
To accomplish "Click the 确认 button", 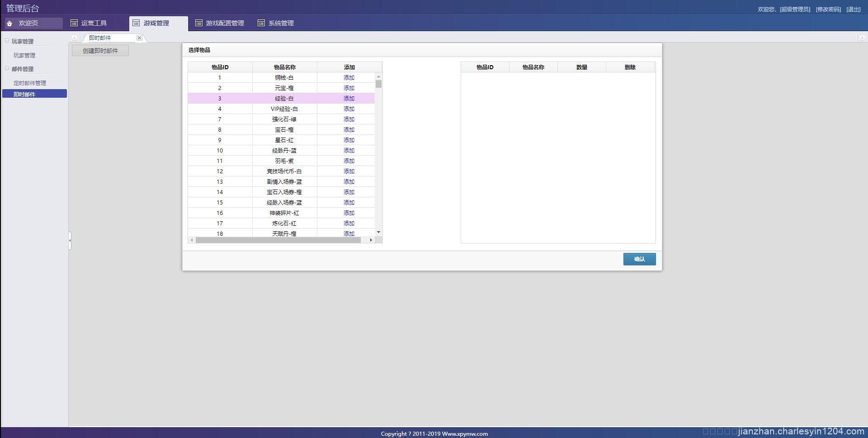I will tap(639, 259).
